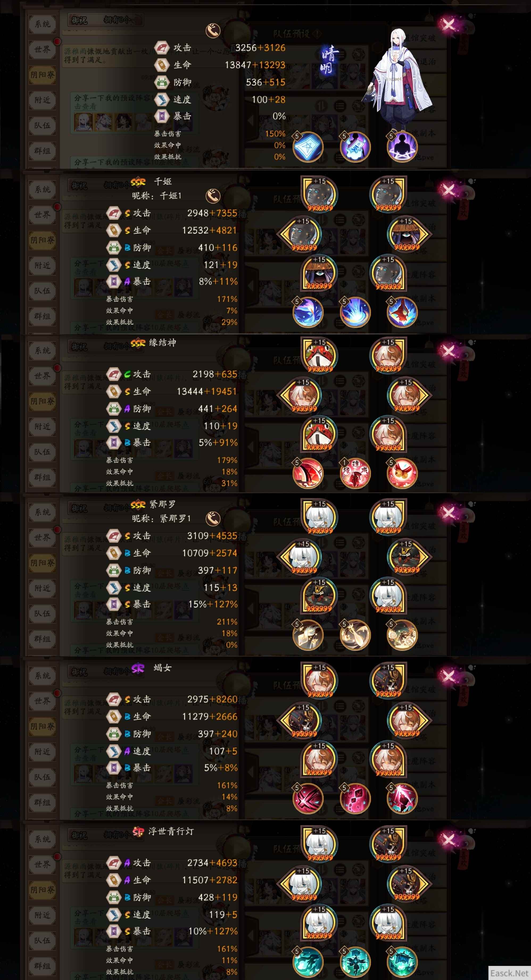Screen dimensions: 531x980
Task: Switch to 世界 chat tab in 晴明 panel
Action: point(42,49)
